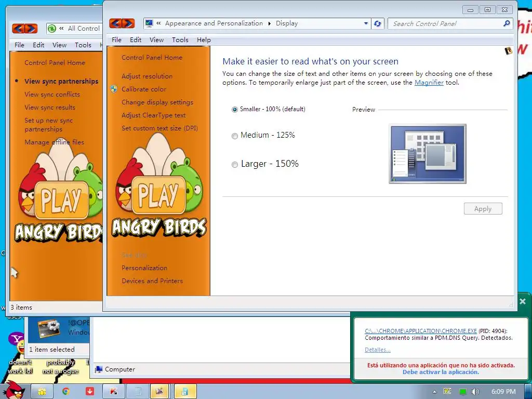
Task: Click the green network tray icon
Action: click(463, 392)
